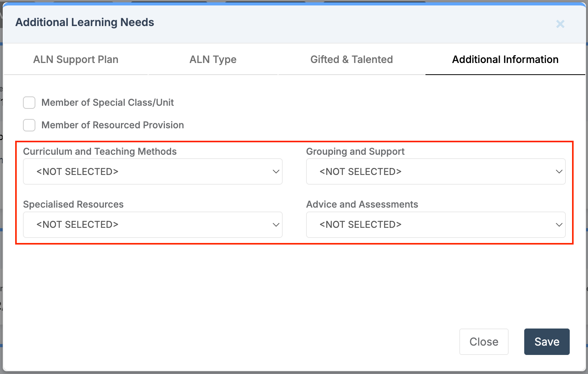The width and height of the screenshot is (588, 374).
Task: Dismiss the dialog using the X icon
Action: (x=560, y=24)
